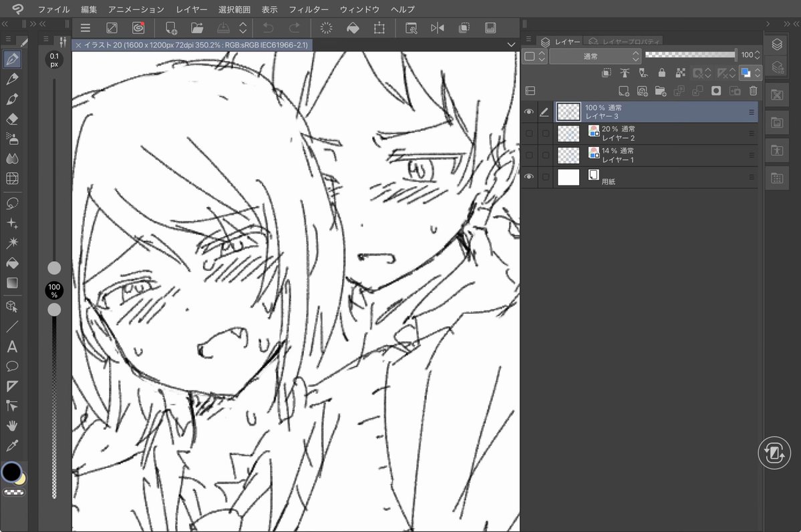801x532 pixels.
Task: Switch to the レイヤープロパティ tab
Action: coord(624,41)
